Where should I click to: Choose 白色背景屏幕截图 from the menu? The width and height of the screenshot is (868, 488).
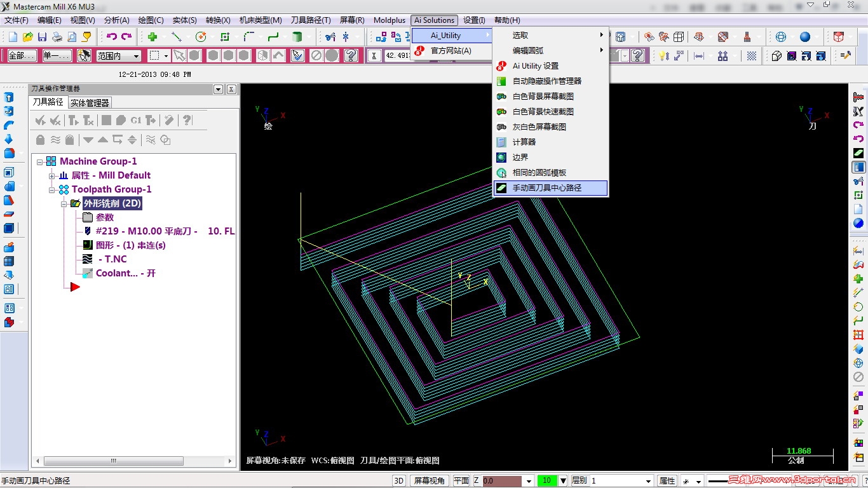tap(551, 96)
